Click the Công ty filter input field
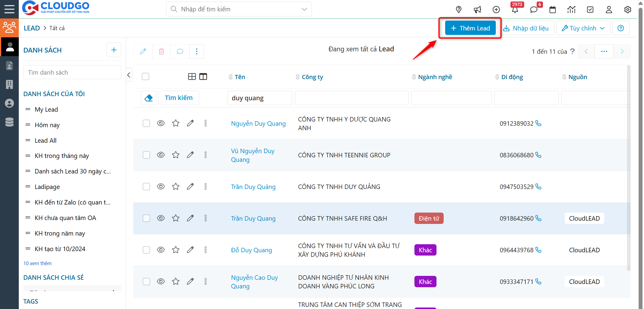Screen dimensions: 644x309 (x=351, y=98)
